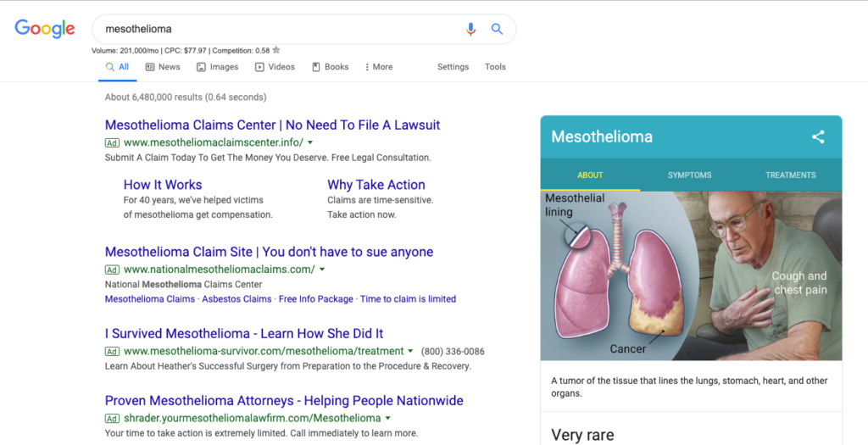Click www.nationalmesotheliomaclaims.com/ green URL
This screenshot has width=868, height=445.
click(220, 270)
